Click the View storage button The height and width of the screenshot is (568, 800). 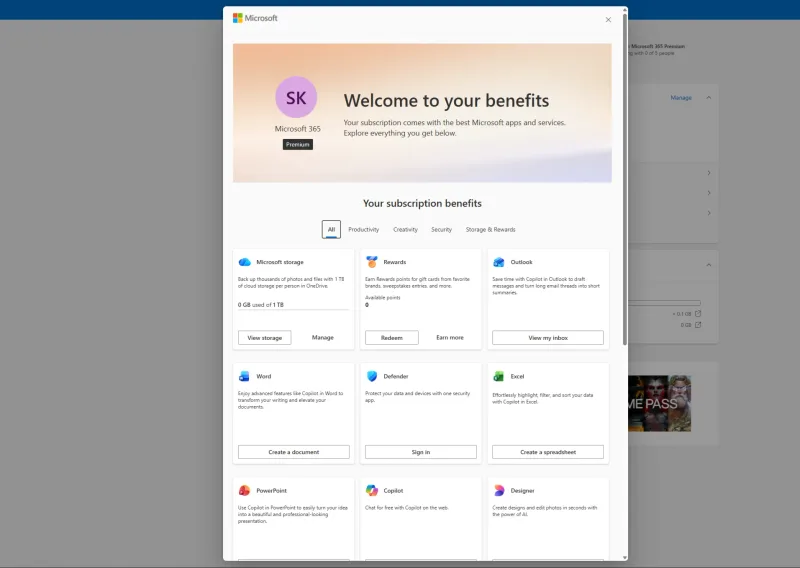point(265,337)
